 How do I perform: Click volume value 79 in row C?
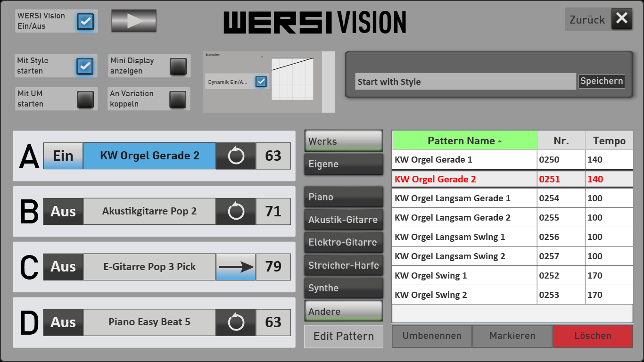pyautogui.click(x=273, y=267)
